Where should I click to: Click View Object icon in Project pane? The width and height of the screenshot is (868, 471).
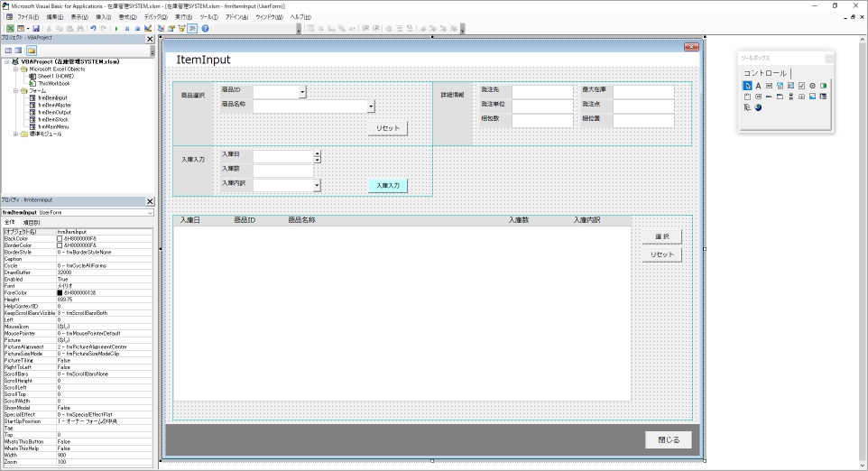18,51
